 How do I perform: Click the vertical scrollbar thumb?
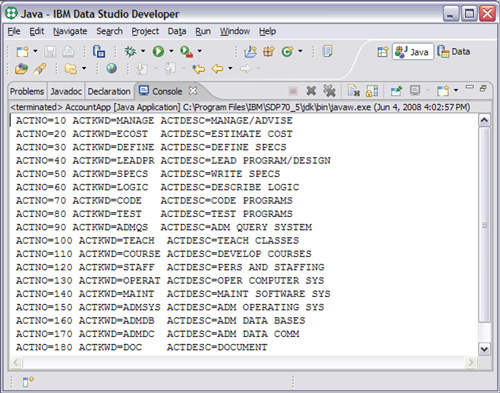(x=484, y=225)
